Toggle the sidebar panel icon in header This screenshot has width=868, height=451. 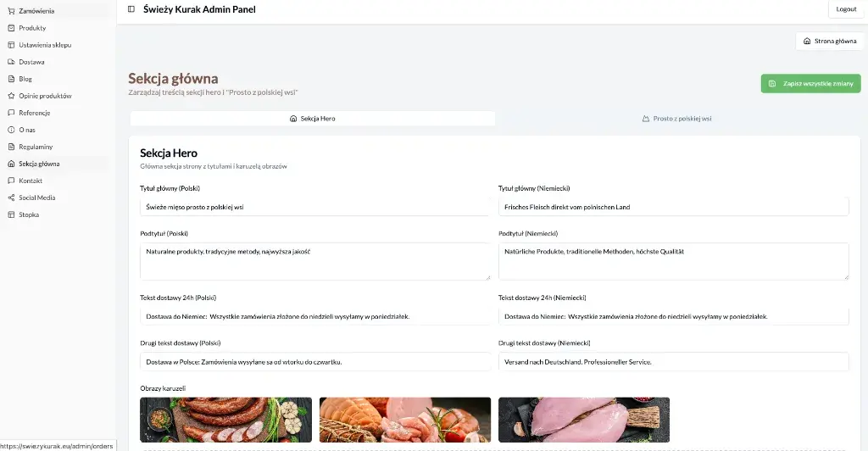[x=131, y=8]
